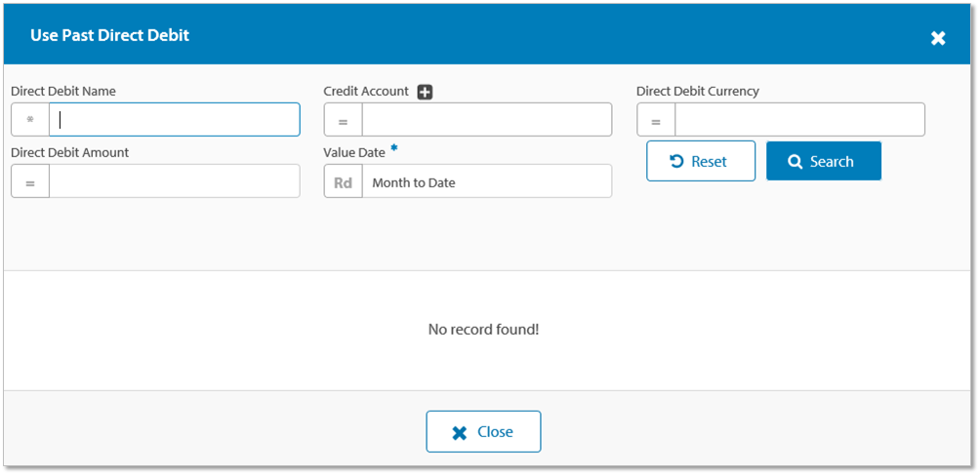The width and height of the screenshot is (980, 475).
Task: Click the No record found message
Action: click(x=483, y=330)
